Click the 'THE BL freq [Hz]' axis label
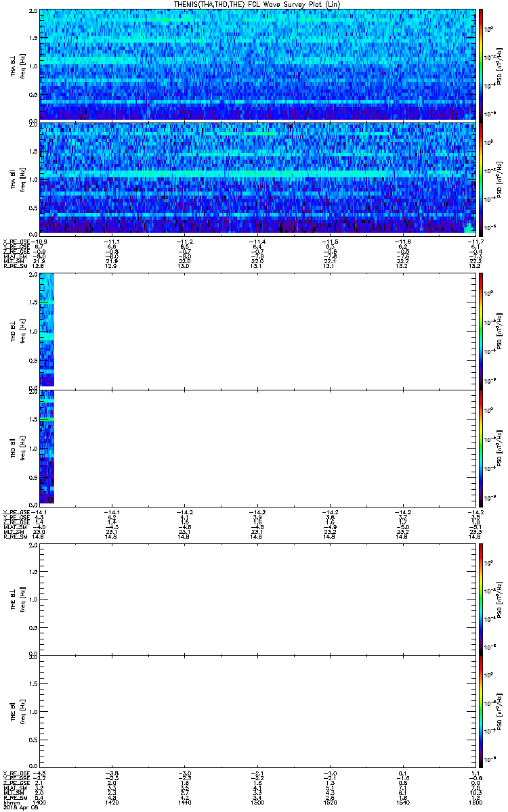The height and width of the screenshot is (812, 508). pyautogui.click(x=18, y=599)
